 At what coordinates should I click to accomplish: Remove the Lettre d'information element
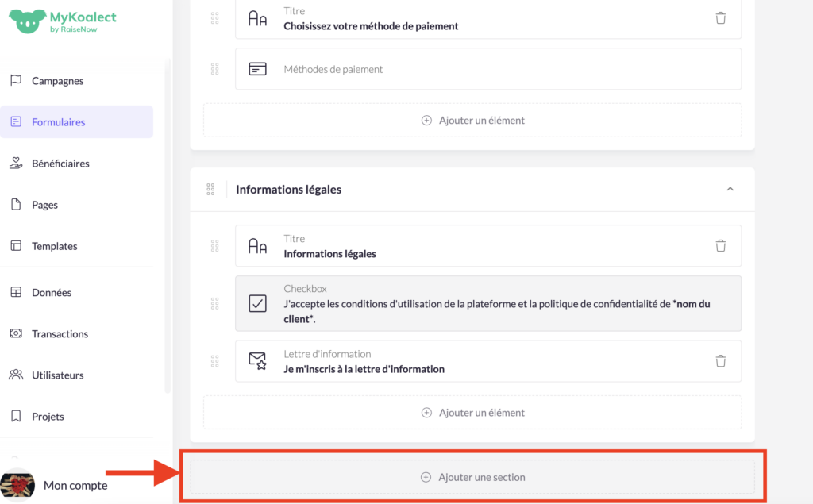coord(720,361)
